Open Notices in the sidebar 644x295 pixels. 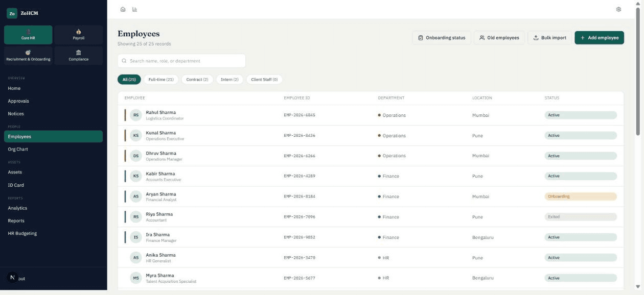click(x=53, y=114)
